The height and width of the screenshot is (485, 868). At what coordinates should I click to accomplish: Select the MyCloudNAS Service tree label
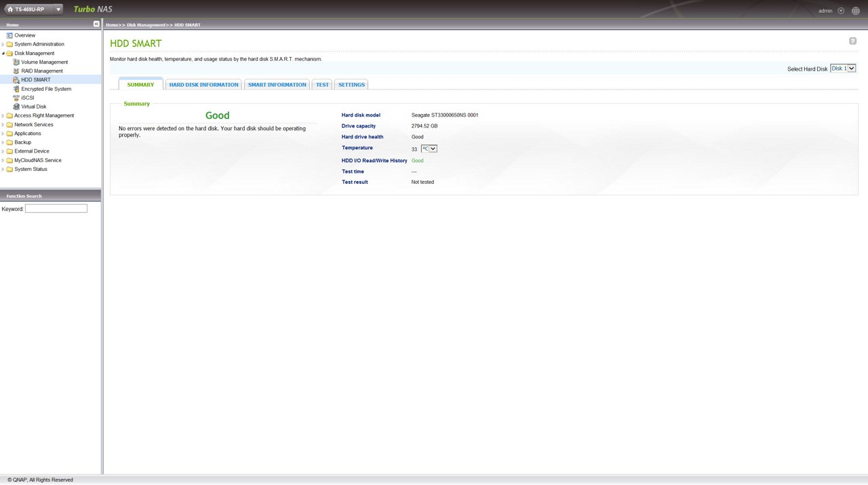(38, 160)
